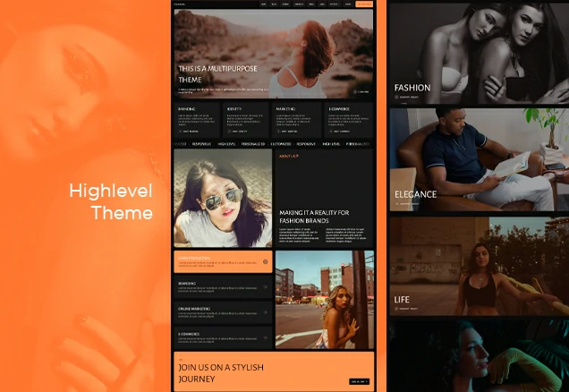
Task: Expand the Branding accordion row
Action: 223,286
